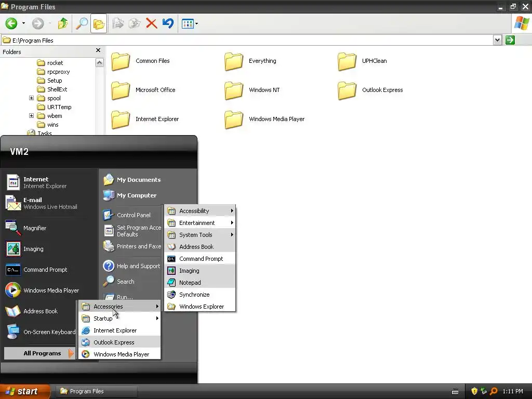Viewport: 532px width, 399px height.
Task: Click the red Delete X toolbar icon
Action: (151, 23)
